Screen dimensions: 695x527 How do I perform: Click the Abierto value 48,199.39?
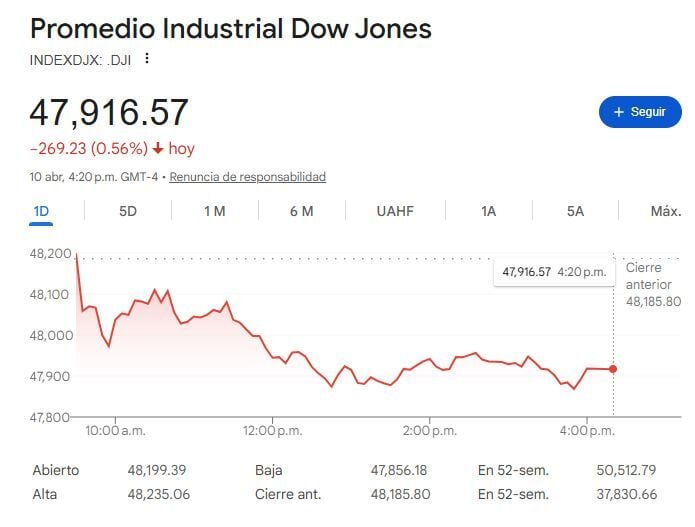click(157, 470)
